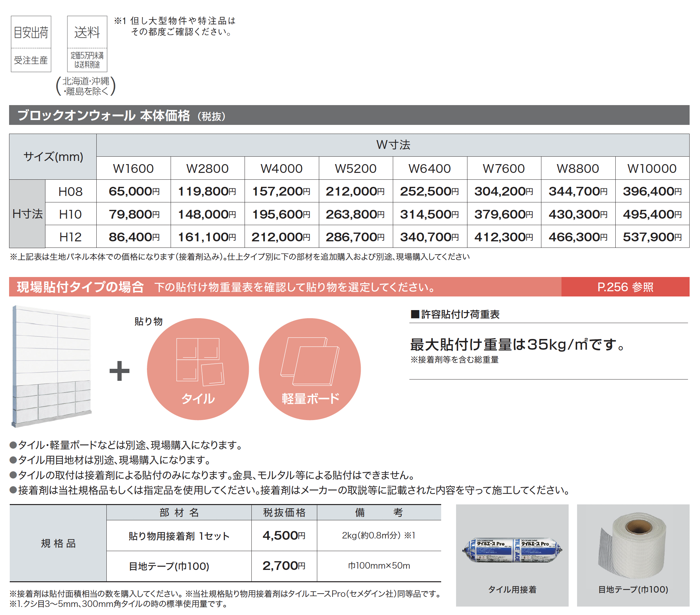The width and height of the screenshot is (700, 615).
Task: Select the W10000 column header
Action: [652, 168]
